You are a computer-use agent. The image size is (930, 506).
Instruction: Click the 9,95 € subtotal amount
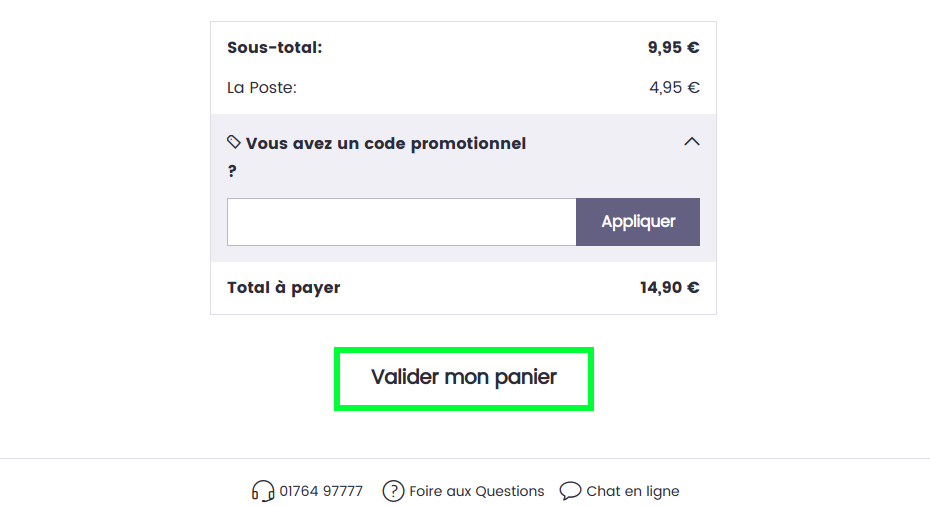(673, 47)
